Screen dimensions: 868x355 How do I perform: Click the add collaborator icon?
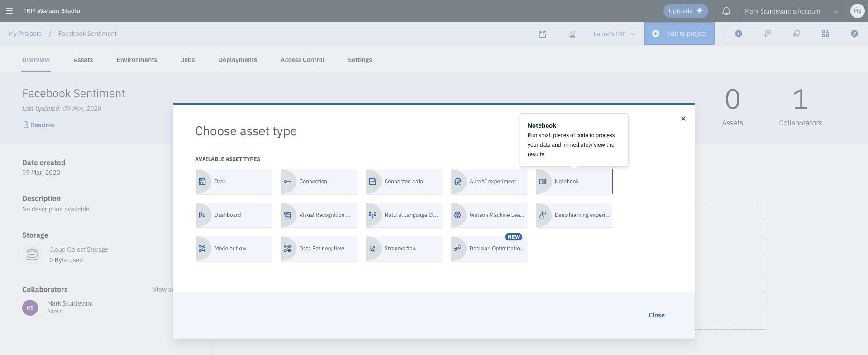click(572, 34)
